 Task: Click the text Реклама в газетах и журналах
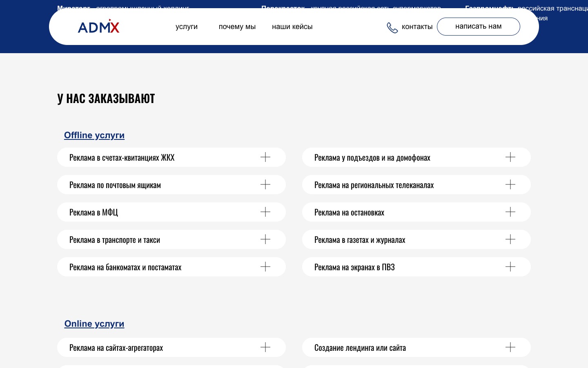tap(360, 240)
